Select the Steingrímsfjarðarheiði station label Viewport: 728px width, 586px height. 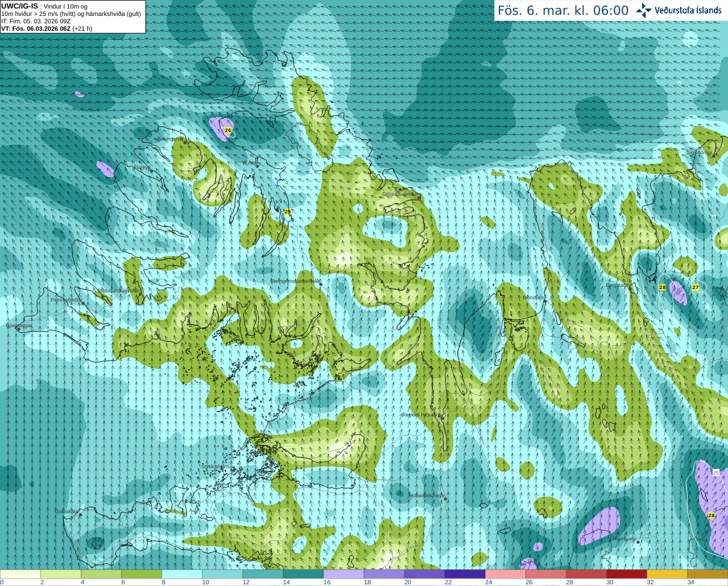point(295,281)
